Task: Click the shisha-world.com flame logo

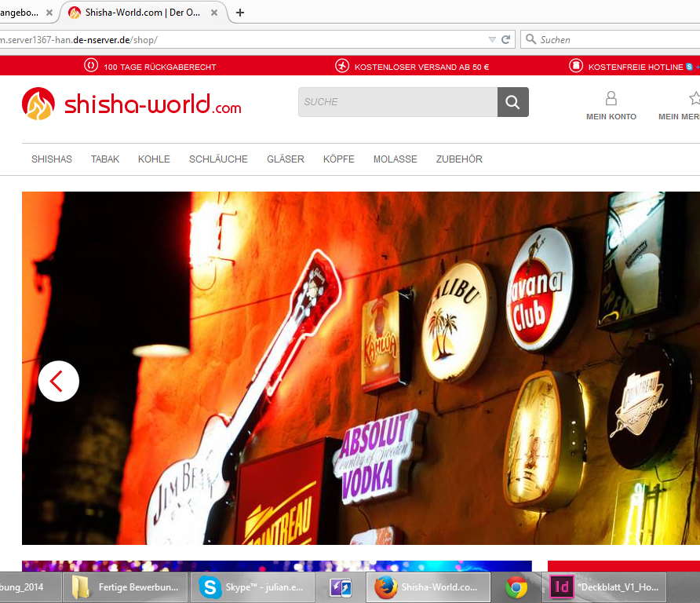Action: point(38,104)
